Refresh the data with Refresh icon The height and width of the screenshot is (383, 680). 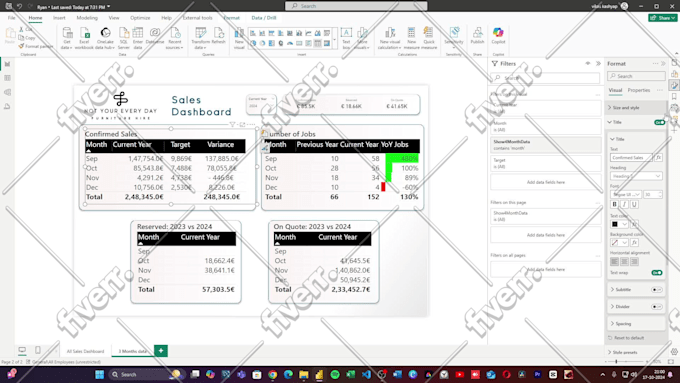point(219,36)
